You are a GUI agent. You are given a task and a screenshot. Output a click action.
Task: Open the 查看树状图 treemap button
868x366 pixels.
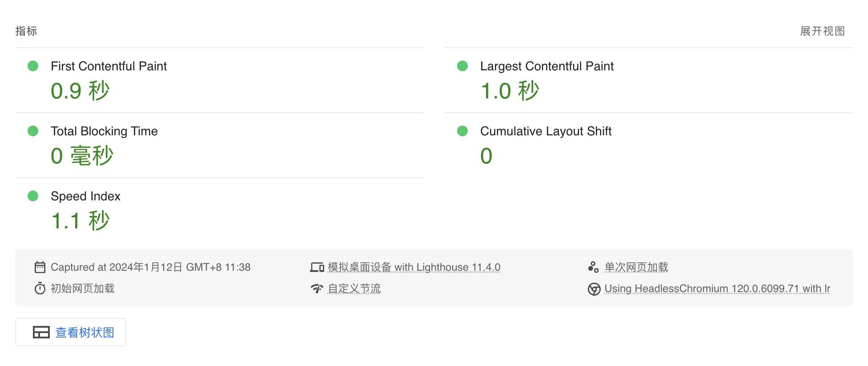[70, 332]
